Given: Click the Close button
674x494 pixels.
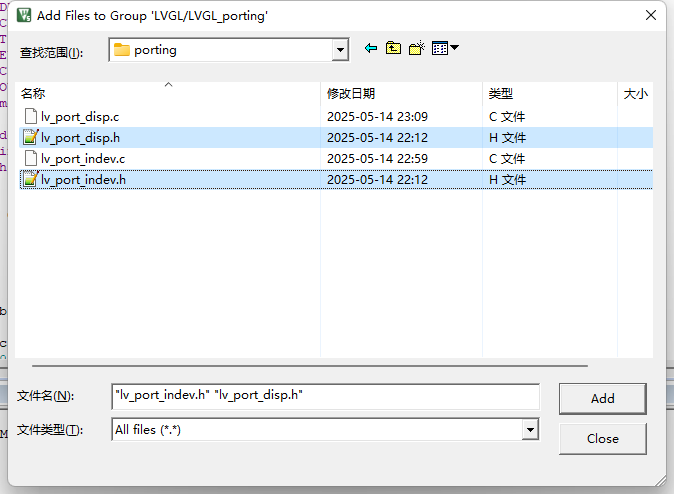Looking at the screenshot, I should click(603, 439).
